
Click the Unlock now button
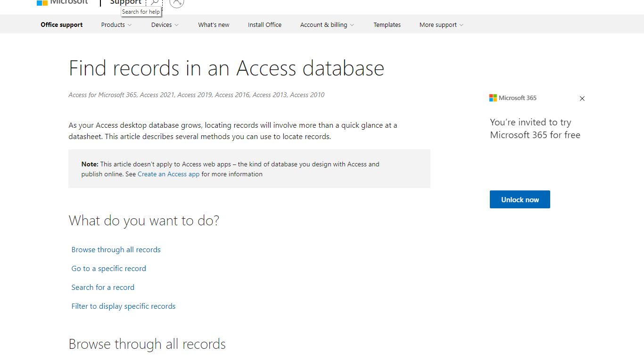point(520,199)
